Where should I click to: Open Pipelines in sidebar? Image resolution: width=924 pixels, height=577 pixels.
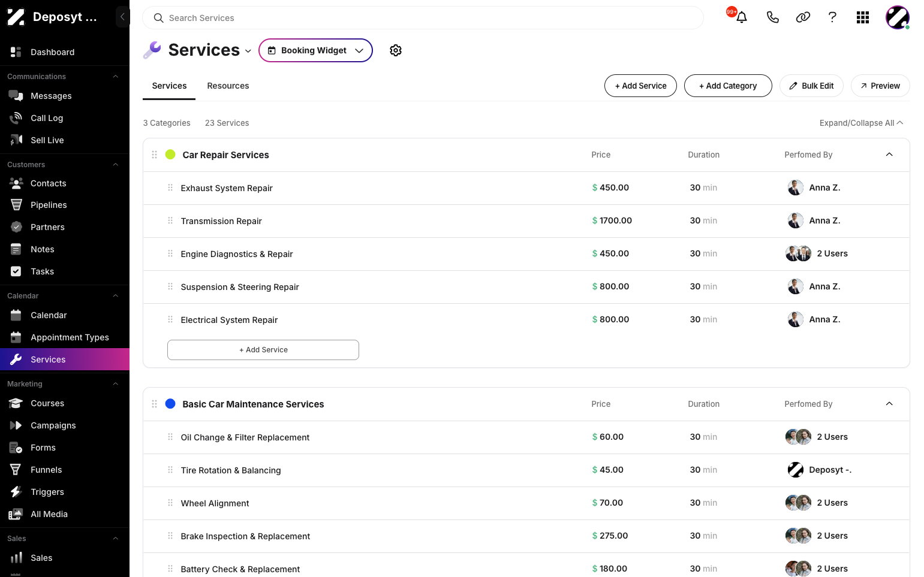pos(65,205)
